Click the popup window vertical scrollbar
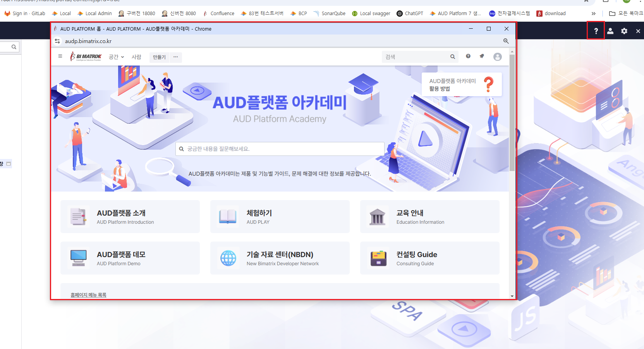 pos(512,112)
